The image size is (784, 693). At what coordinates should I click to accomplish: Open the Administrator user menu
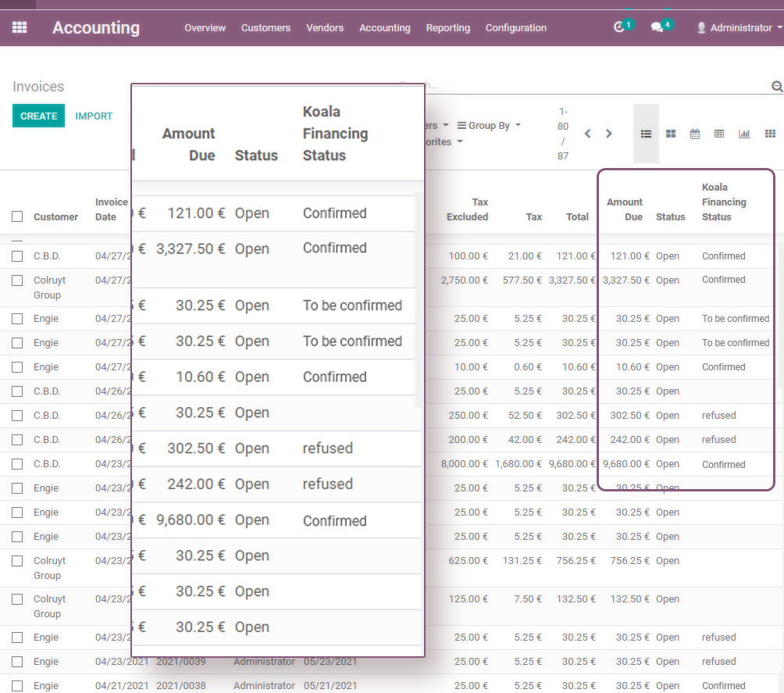(739, 27)
